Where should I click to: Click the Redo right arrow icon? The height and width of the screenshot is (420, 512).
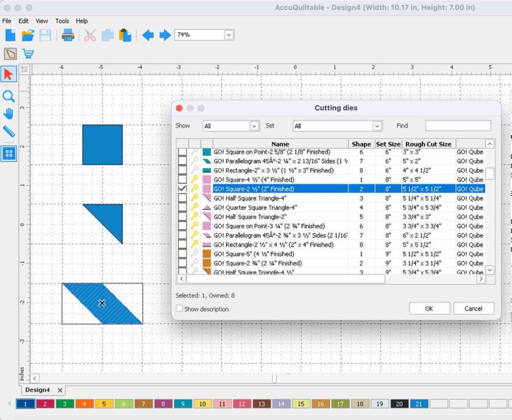pyautogui.click(x=165, y=35)
